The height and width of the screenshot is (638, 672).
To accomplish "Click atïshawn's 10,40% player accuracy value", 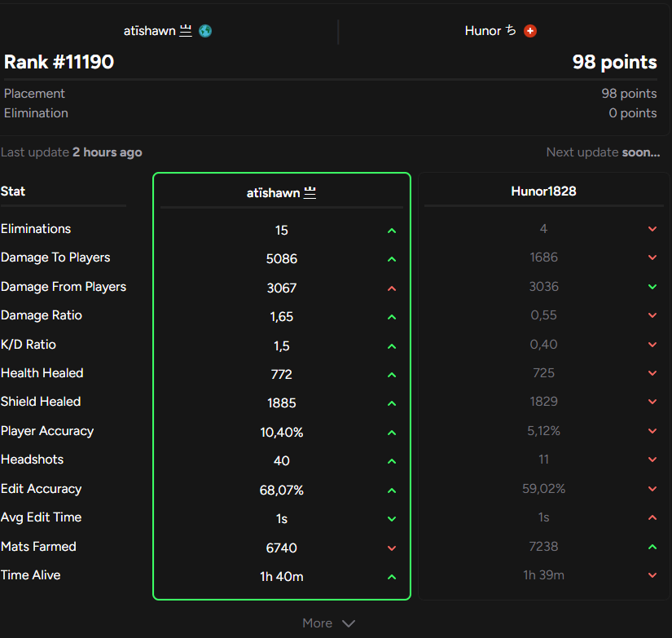I will (x=282, y=432).
